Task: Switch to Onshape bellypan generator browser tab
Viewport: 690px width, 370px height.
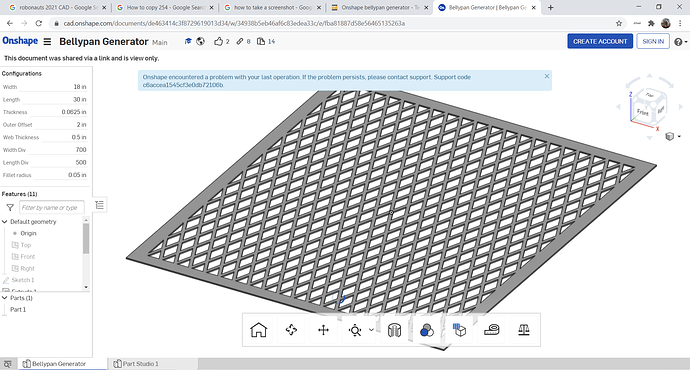Action: pyautogui.click(x=379, y=7)
